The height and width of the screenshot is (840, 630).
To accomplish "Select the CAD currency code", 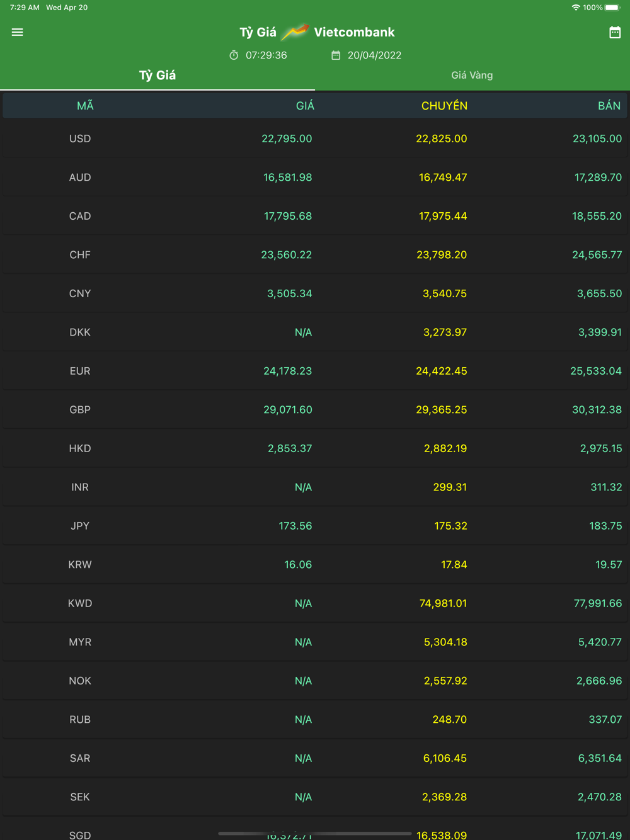I will tap(80, 216).
